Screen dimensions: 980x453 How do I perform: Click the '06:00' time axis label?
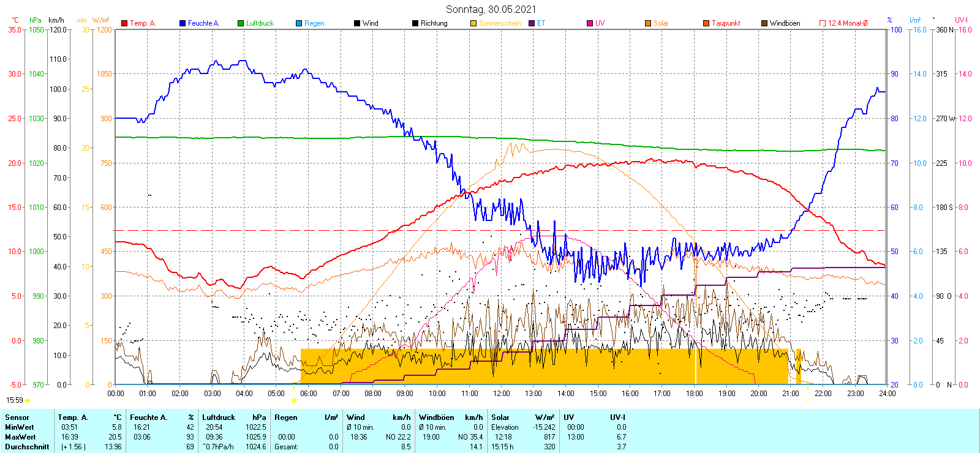(309, 394)
